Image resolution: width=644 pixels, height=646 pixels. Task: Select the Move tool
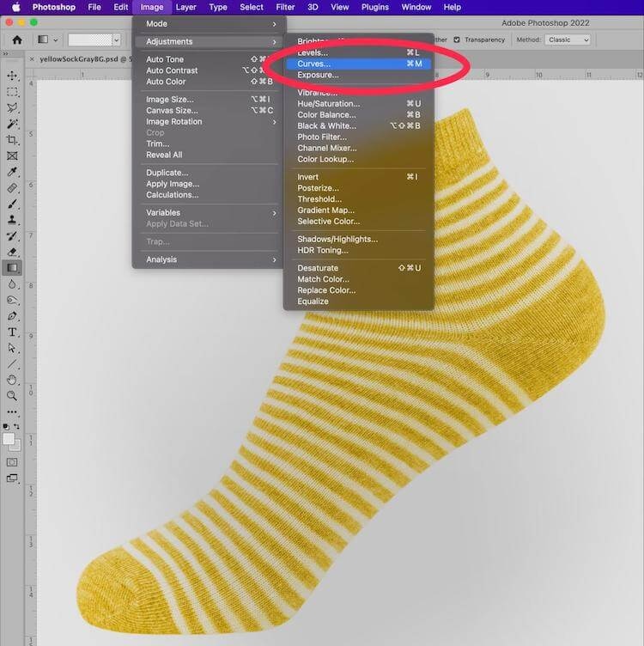(12, 76)
